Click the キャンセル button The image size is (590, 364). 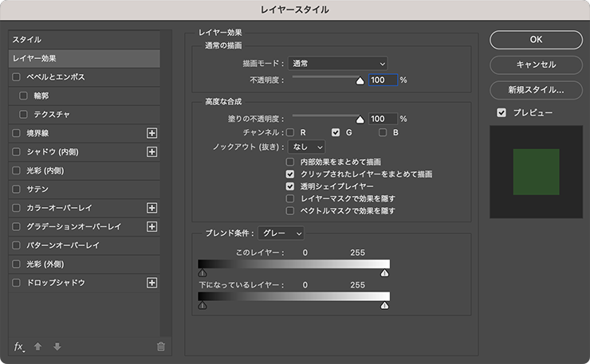pyautogui.click(x=537, y=65)
